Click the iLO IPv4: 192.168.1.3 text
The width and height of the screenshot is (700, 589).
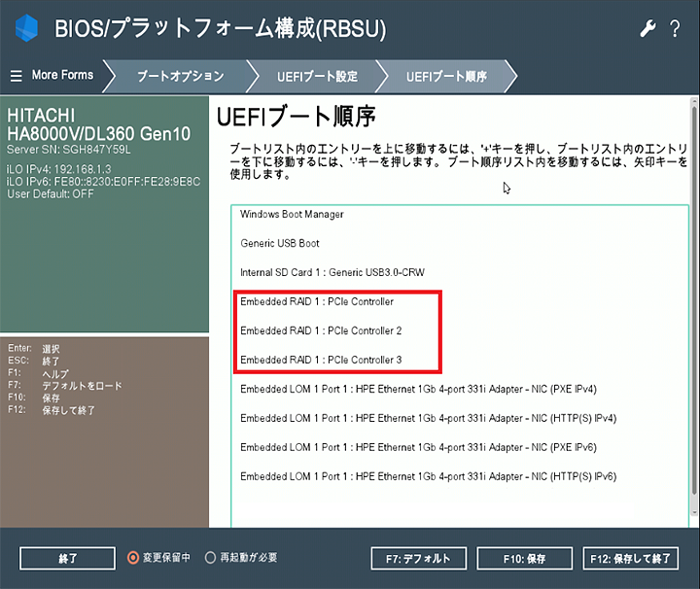[58, 169]
